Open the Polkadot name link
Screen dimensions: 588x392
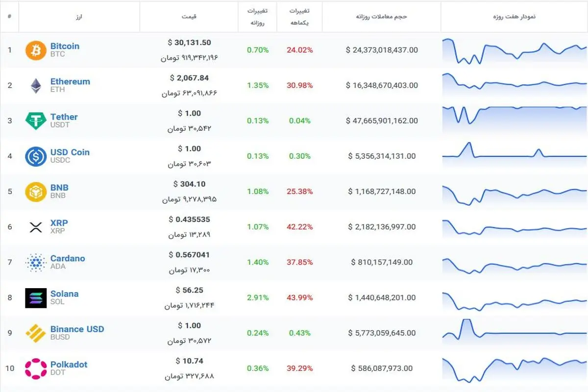tap(69, 365)
